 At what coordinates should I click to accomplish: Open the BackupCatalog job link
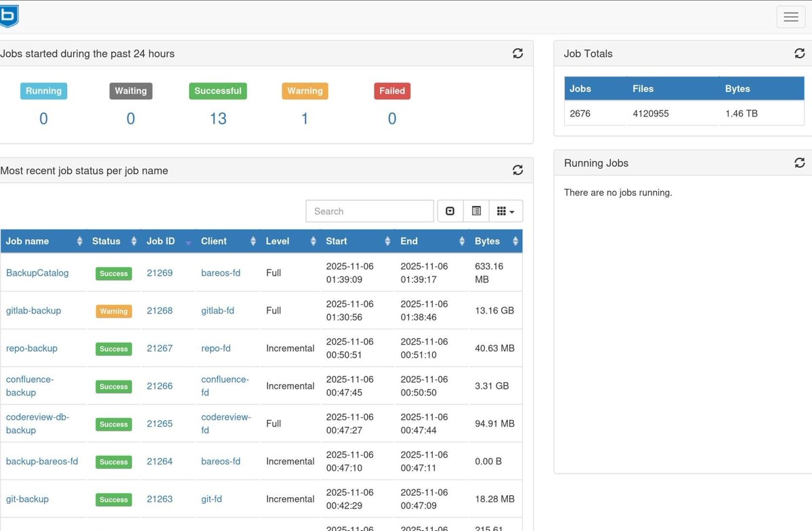coord(37,272)
